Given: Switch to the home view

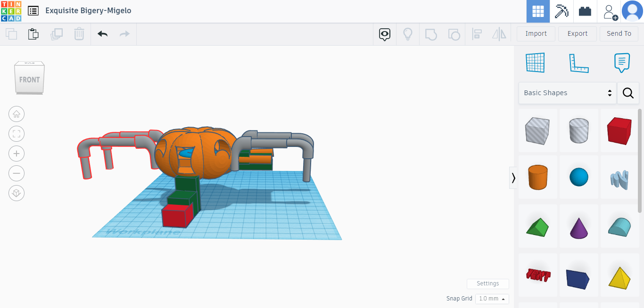Looking at the screenshot, I should tap(17, 114).
